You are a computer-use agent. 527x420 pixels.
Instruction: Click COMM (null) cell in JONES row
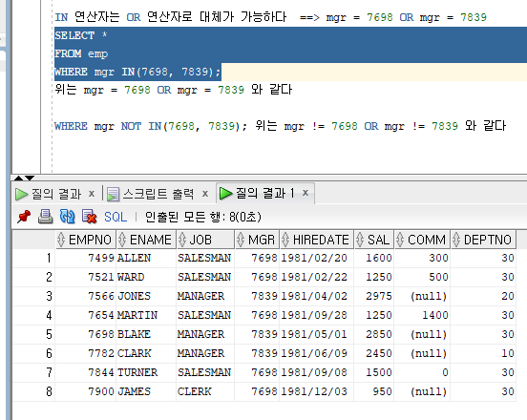pos(422,296)
